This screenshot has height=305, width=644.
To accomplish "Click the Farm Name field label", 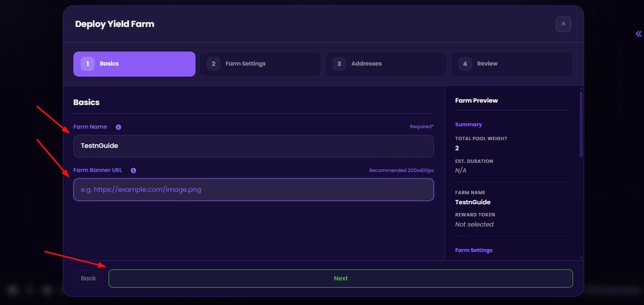I will pos(90,127).
